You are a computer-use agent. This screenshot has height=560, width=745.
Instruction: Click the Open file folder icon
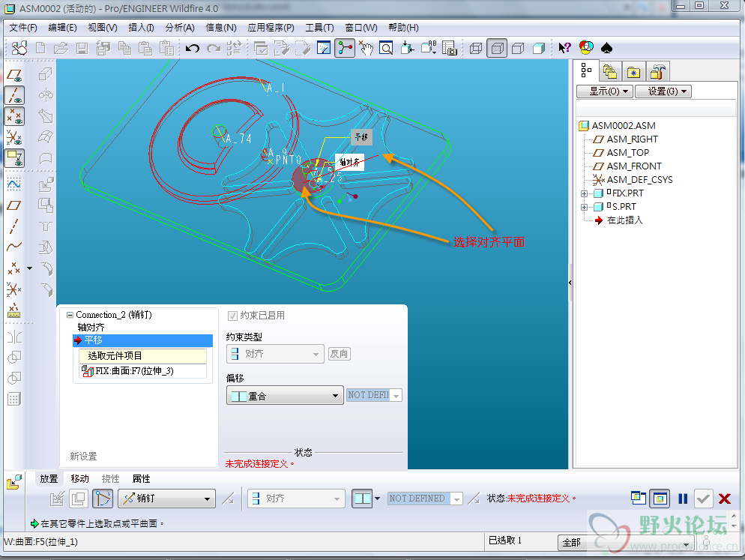pyautogui.click(x=61, y=48)
